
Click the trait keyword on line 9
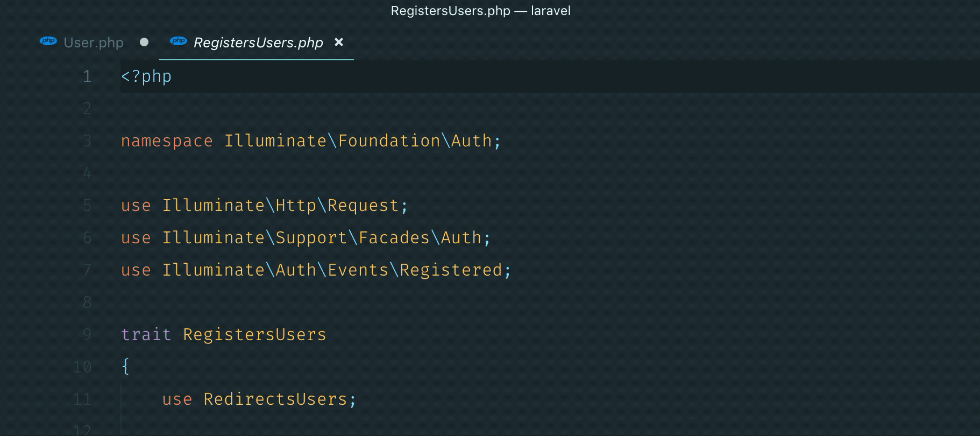146,335
